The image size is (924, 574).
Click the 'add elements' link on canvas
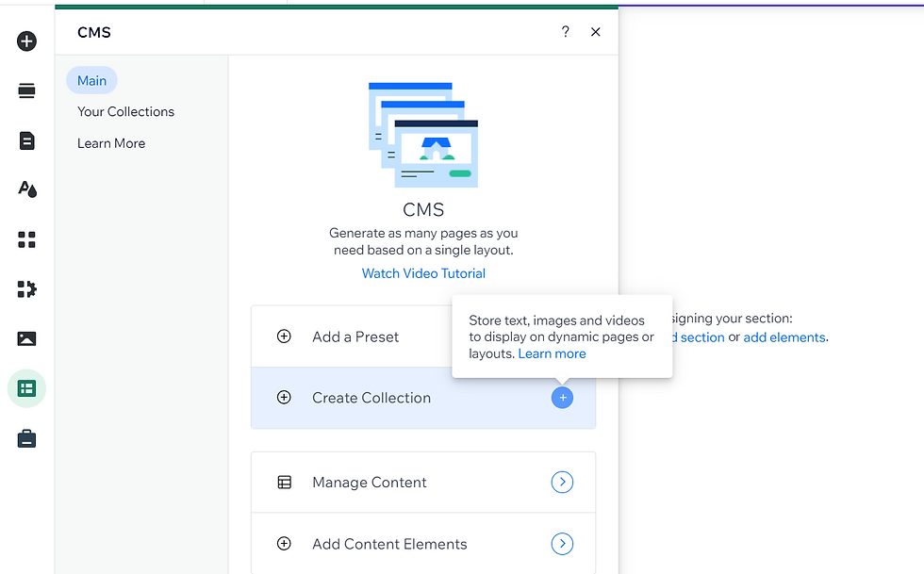tap(784, 337)
